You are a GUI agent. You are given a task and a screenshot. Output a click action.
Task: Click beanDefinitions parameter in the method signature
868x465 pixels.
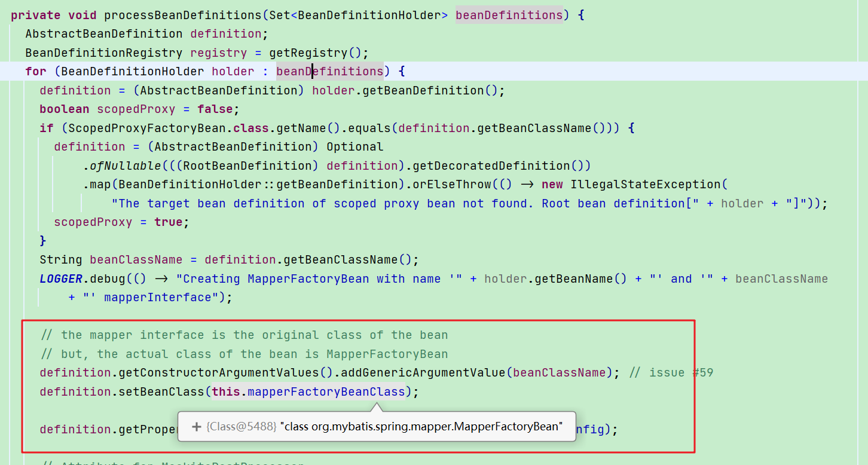point(509,15)
